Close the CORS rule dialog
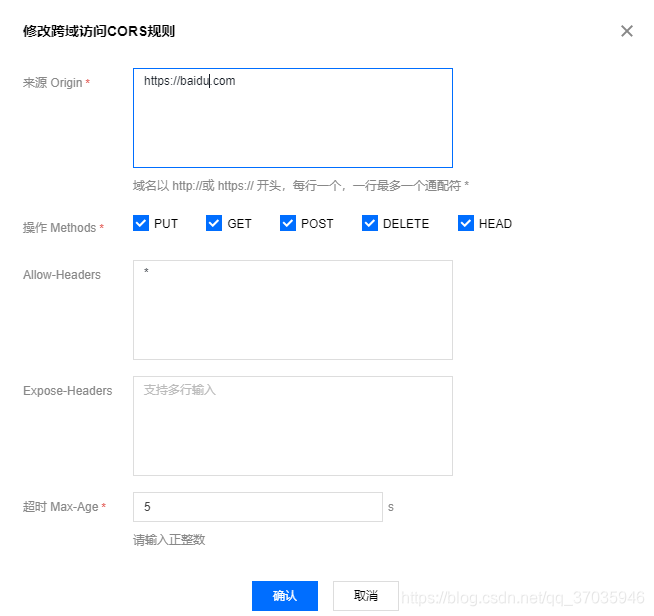 [626, 31]
